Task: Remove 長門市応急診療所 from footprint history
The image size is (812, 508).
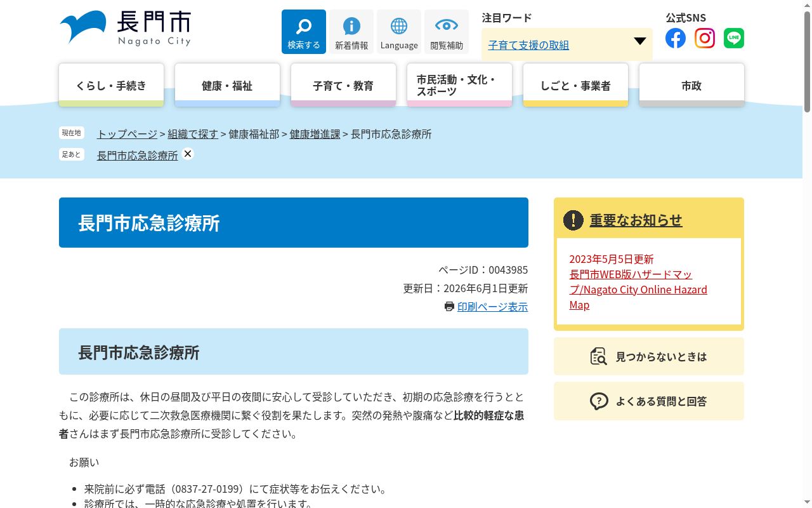Action: (x=188, y=154)
